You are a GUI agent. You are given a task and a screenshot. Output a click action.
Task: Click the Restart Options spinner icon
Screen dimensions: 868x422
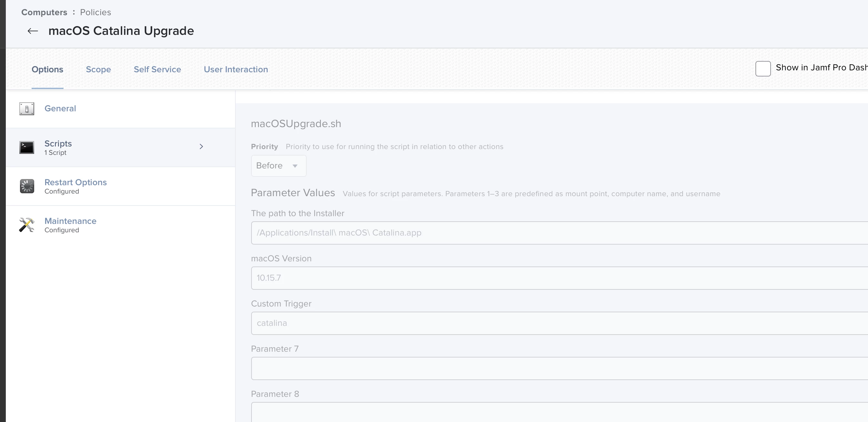27,186
